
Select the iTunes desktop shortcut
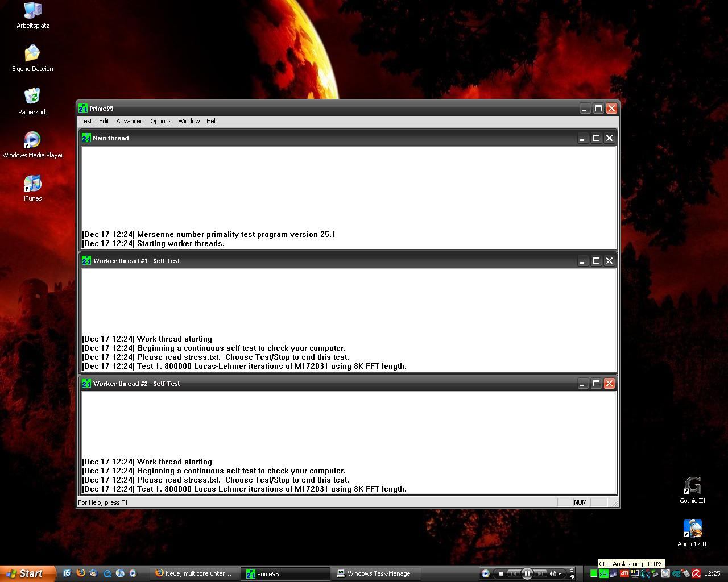coord(32,188)
